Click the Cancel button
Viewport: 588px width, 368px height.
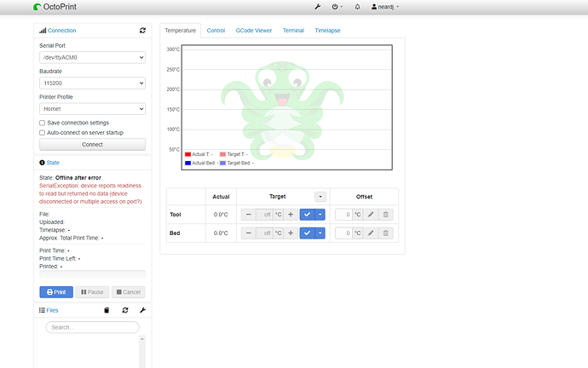coord(128,292)
